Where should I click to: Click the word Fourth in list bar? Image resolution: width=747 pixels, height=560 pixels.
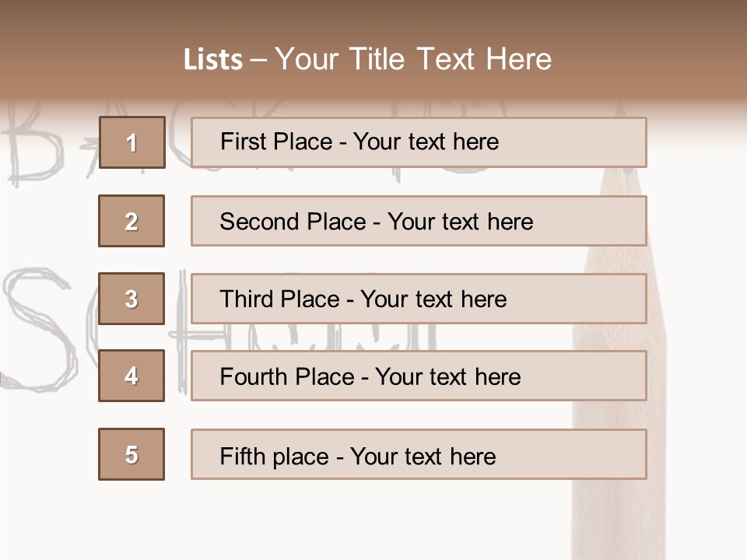[x=254, y=376]
